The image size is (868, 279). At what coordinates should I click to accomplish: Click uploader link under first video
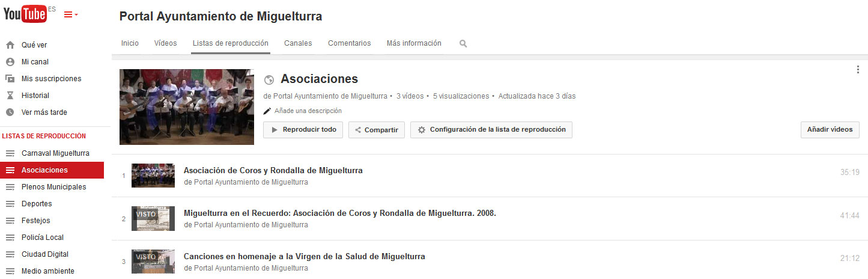(251, 182)
